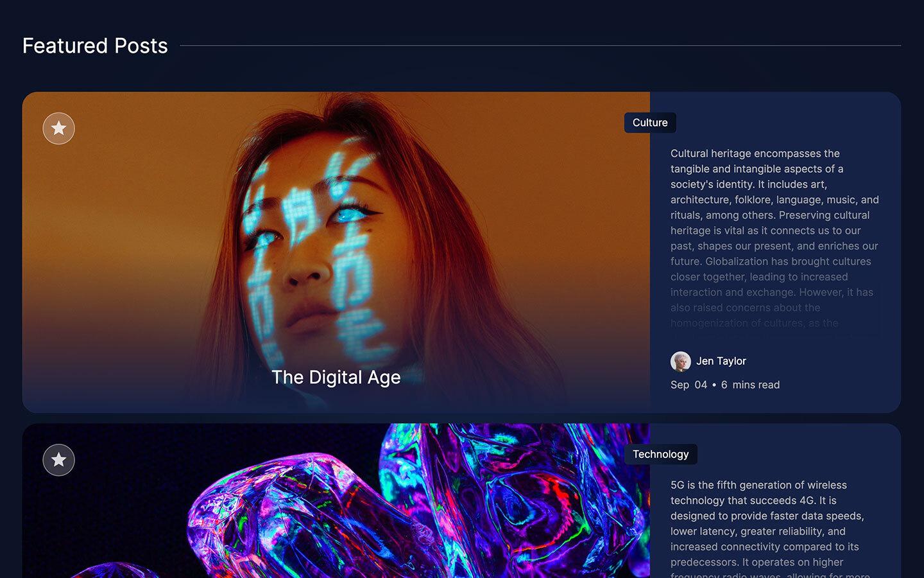
Task: Click the author name Jen Taylor
Action: (721, 361)
